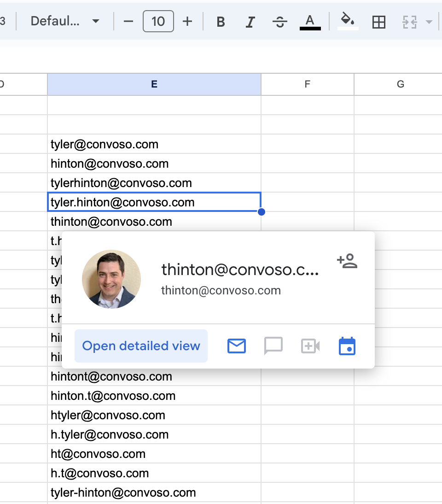
Task: Open the borders tool
Action: coord(379,22)
